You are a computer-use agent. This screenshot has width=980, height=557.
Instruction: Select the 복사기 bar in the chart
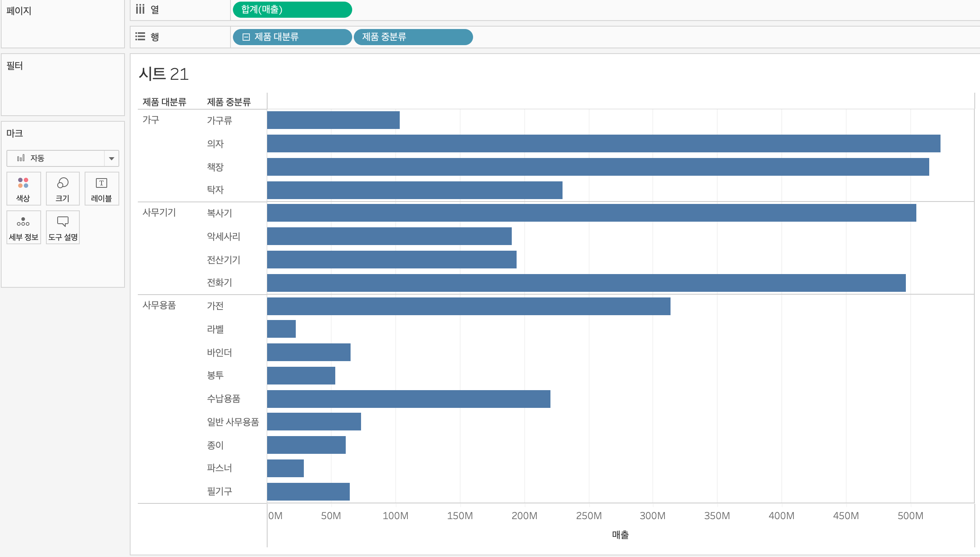coord(591,213)
